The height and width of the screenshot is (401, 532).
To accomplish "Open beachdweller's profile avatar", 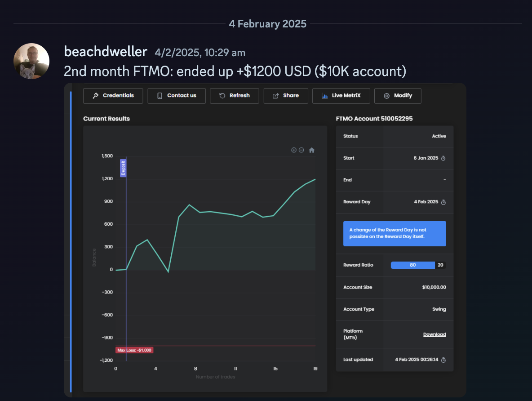I will 31,61.
